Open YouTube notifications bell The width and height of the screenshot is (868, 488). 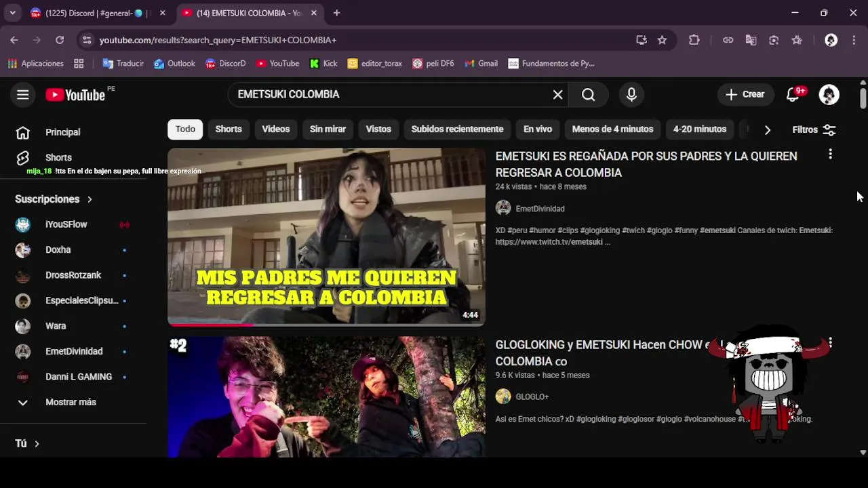click(x=793, y=94)
